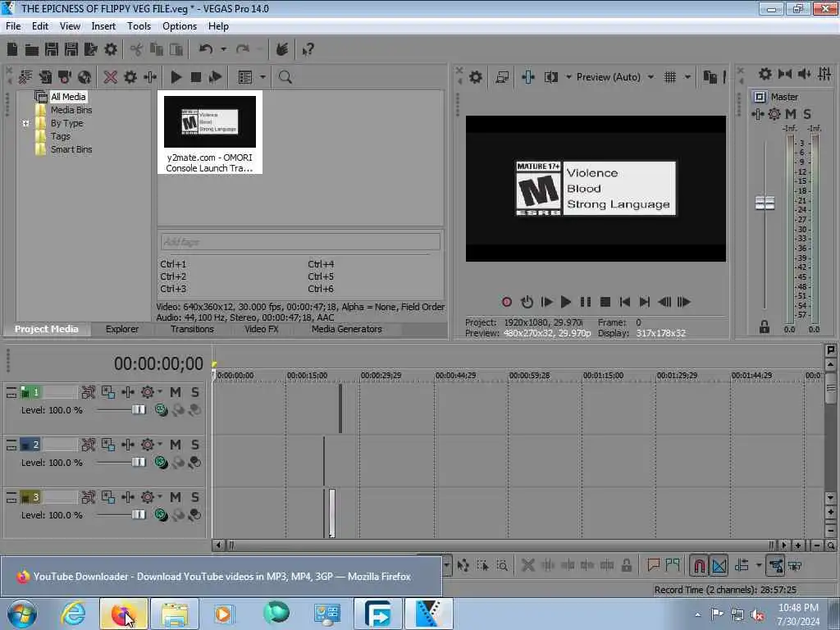Screen dimensions: 840x630
Task: Toggle Loop Playback in preview transport
Action: (527, 302)
